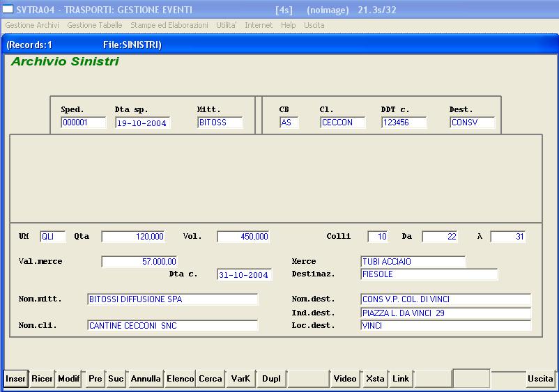
Task: Select the Dest. field CONSV
Action: tap(473, 123)
